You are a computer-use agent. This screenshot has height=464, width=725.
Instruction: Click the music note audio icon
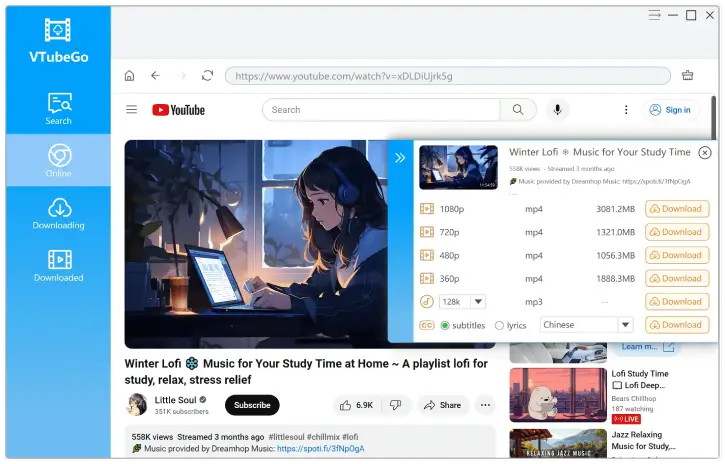427,302
